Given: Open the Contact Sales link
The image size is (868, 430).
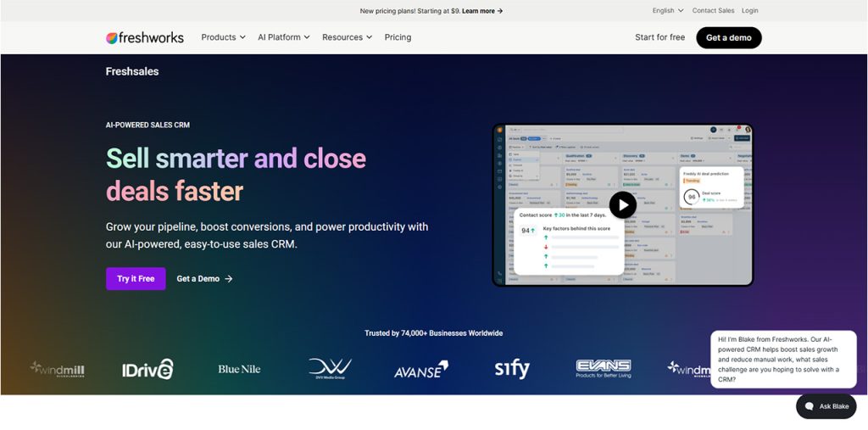Looking at the screenshot, I should coord(713,10).
